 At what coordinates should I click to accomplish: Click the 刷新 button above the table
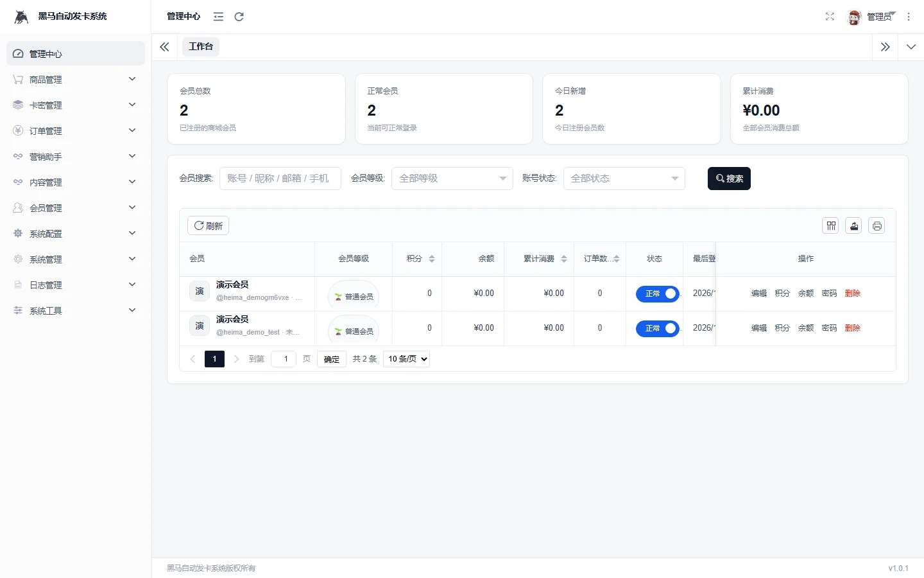point(209,225)
